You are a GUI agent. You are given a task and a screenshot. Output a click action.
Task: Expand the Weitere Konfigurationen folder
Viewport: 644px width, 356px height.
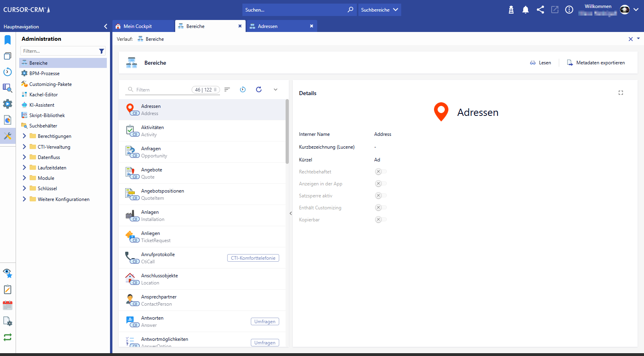click(x=24, y=199)
